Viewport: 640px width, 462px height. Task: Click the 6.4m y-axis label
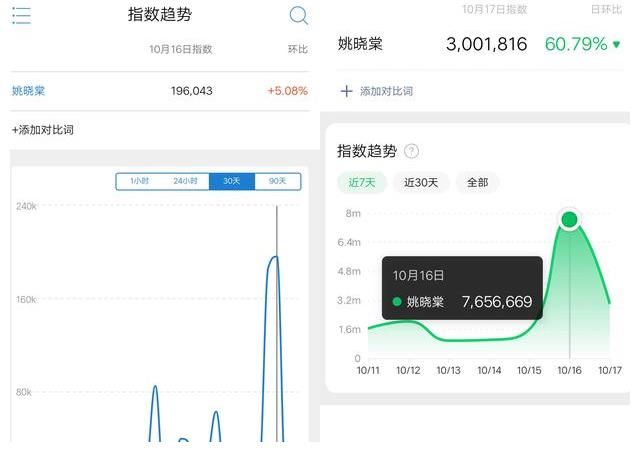point(349,242)
